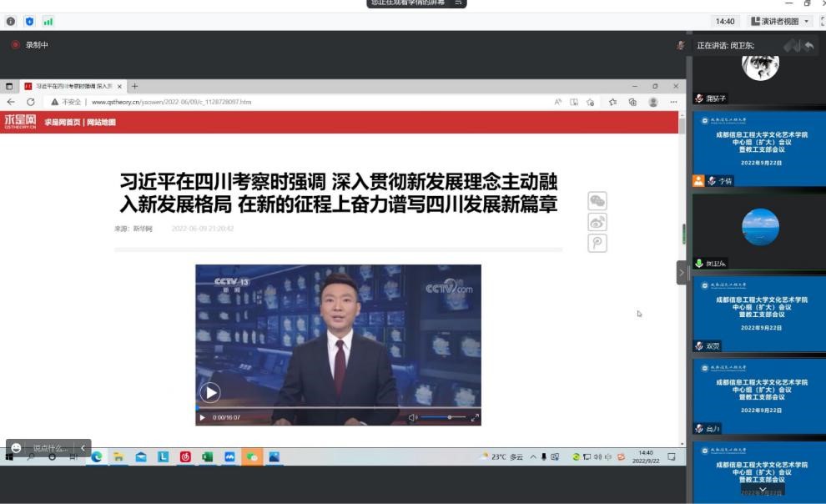Image resolution: width=826 pixels, height=504 pixels.
Task: Click the 求是网首页 navigation link
Action: [63, 123]
